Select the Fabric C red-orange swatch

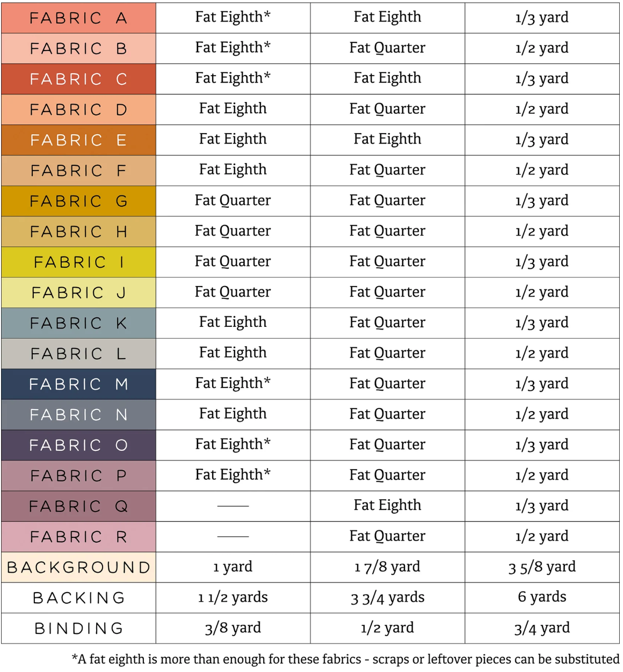pyautogui.click(x=78, y=79)
